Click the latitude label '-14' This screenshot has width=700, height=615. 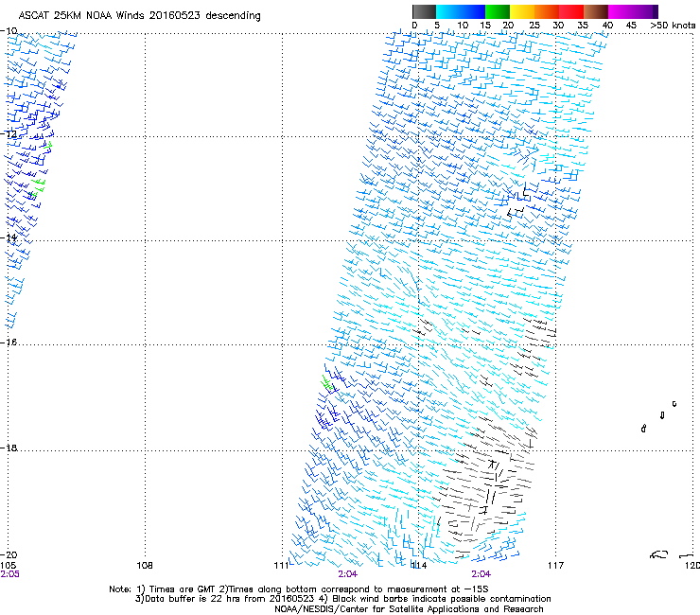click(x=9, y=237)
